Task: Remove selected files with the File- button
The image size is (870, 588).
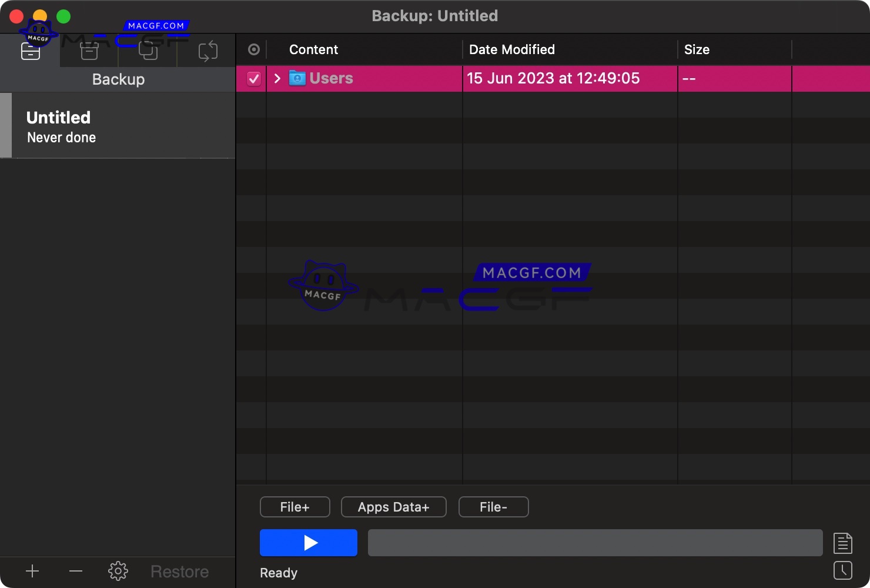Action: click(493, 507)
